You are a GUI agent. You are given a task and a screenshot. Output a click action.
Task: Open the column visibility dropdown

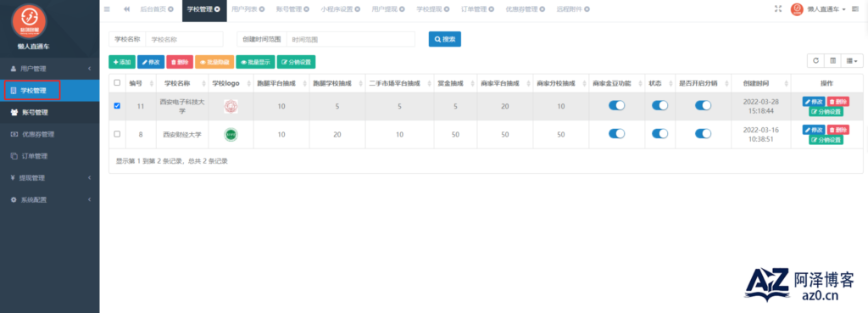click(851, 61)
